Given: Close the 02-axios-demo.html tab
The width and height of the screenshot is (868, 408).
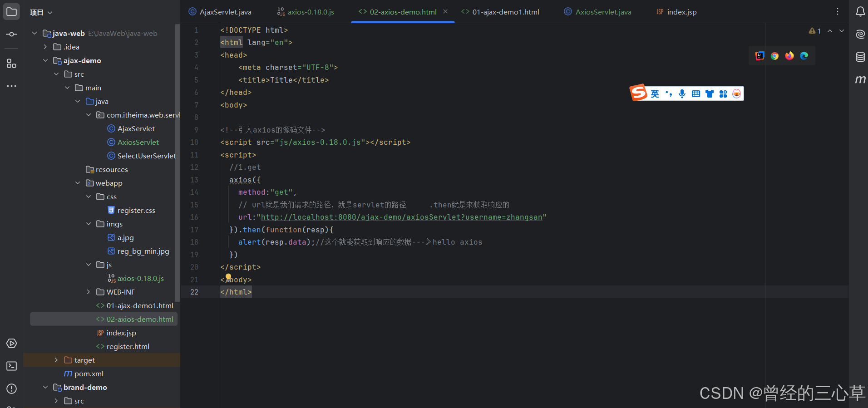Looking at the screenshot, I should pyautogui.click(x=445, y=11).
